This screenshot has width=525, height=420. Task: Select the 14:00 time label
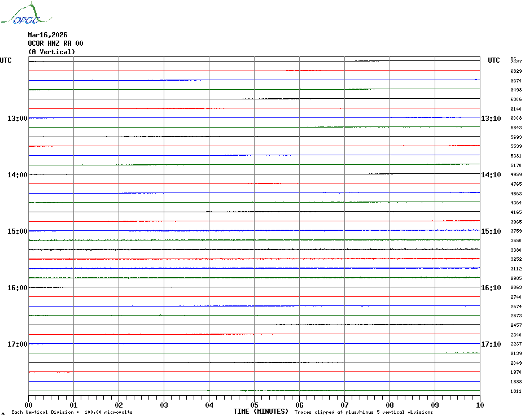click(x=17, y=175)
